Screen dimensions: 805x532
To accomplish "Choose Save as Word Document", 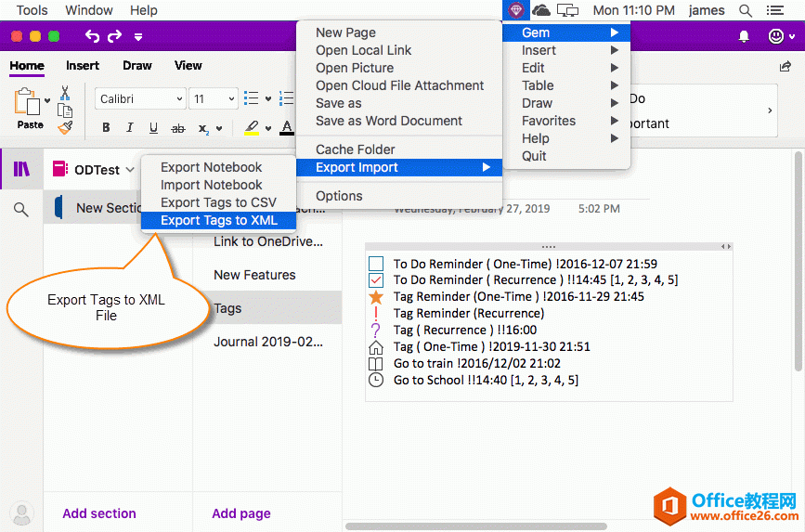I will tap(399, 121).
